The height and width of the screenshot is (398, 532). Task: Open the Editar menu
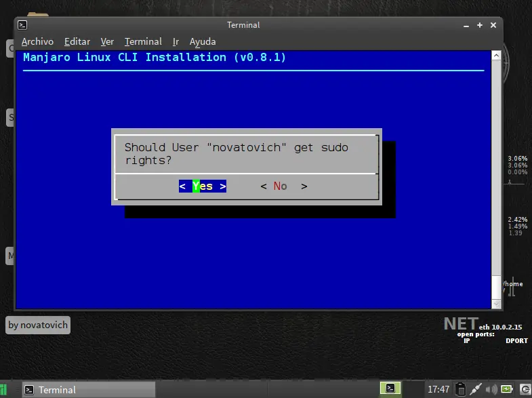pyautogui.click(x=77, y=41)
